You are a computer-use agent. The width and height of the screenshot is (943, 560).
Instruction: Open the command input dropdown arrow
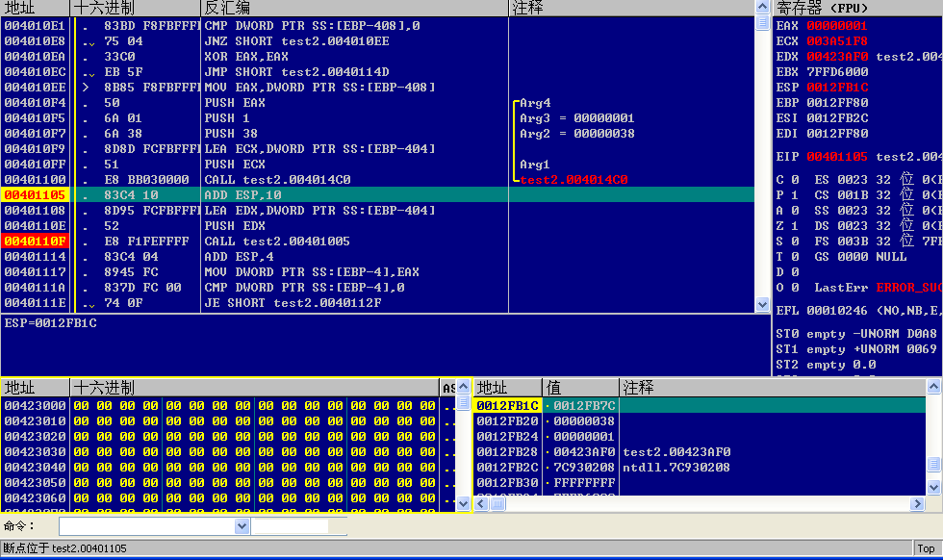(242, 526)
